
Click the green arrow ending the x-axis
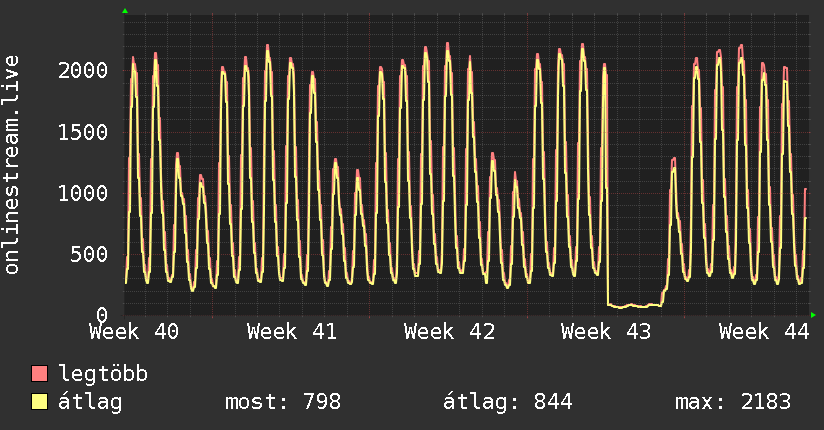point(813,315)
